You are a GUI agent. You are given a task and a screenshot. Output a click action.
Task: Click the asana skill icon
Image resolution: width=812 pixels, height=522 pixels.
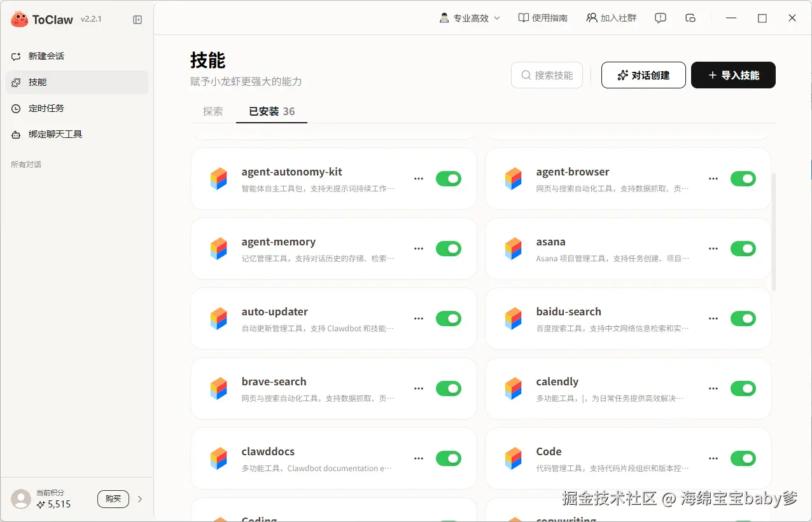point(514,249)
